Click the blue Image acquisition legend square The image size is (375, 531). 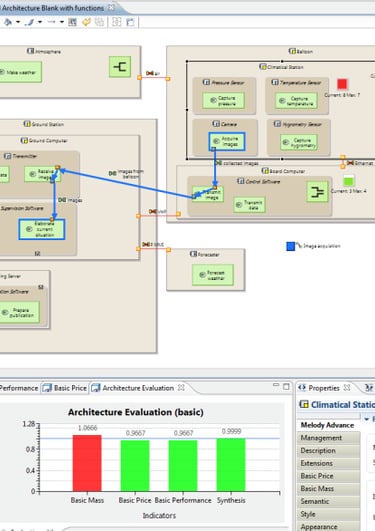point(291,246)
